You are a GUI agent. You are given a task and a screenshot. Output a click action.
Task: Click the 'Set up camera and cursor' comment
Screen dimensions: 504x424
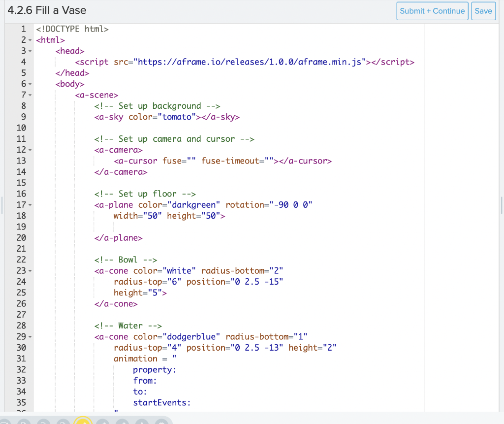(x=174, y=139)
